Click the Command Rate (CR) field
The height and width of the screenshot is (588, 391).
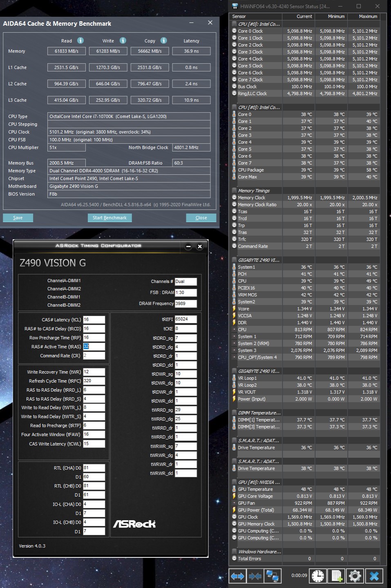pyautogui.click(x=94, y=356)
